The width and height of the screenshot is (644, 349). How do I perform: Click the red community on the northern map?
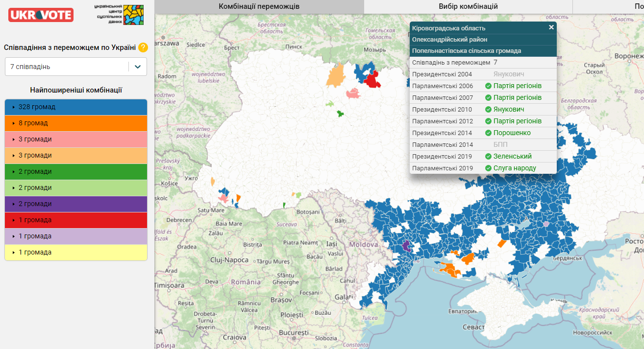(372, 80)
